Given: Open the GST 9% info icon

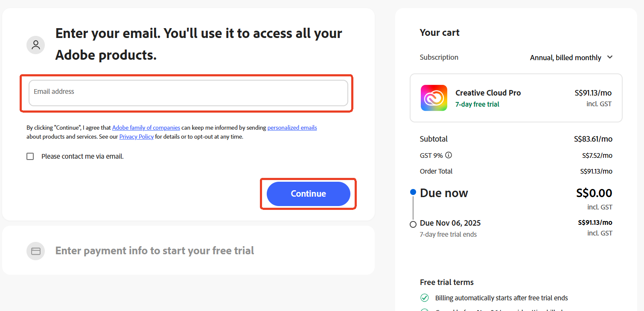Looking at the screenshot, I should click(449, 155).
